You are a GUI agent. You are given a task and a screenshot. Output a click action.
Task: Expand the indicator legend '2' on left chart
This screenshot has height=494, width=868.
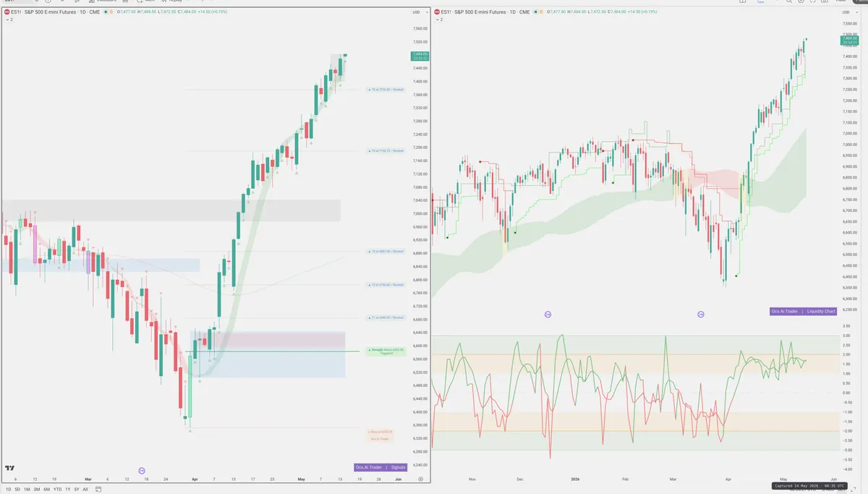[9, 20]
